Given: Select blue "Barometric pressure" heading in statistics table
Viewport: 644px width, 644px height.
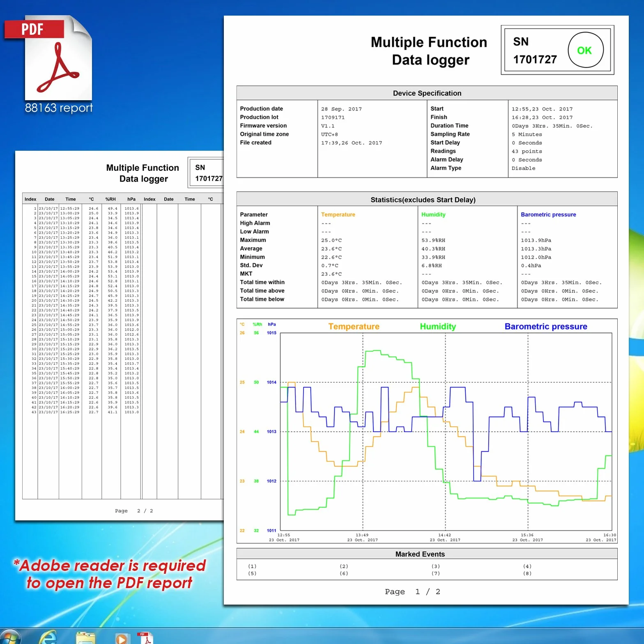Looking at the screenshot, I should [x=548, y=214].
